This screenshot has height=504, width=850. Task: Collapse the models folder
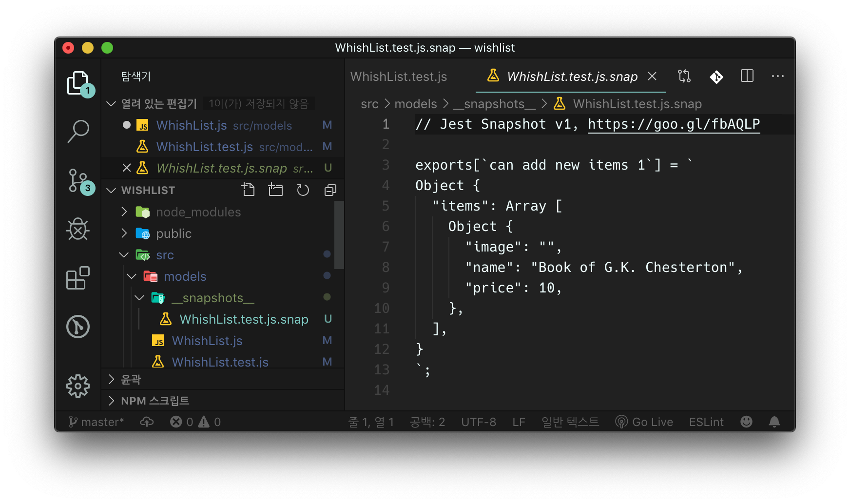coord(132,276)
